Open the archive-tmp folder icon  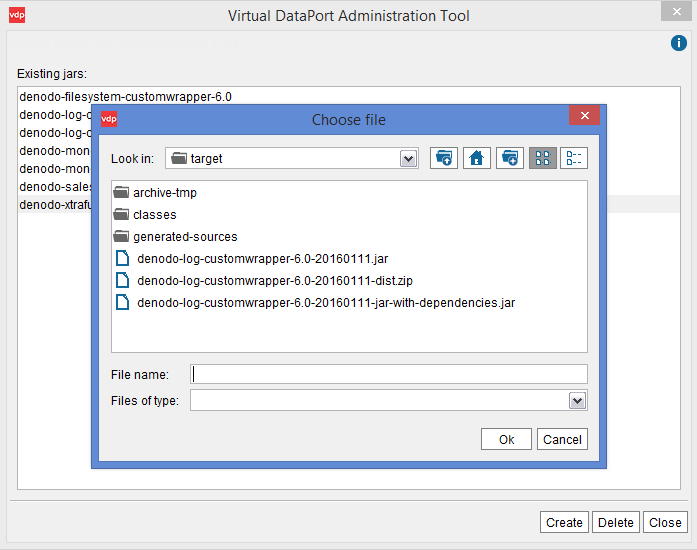(x=121, y=193)
